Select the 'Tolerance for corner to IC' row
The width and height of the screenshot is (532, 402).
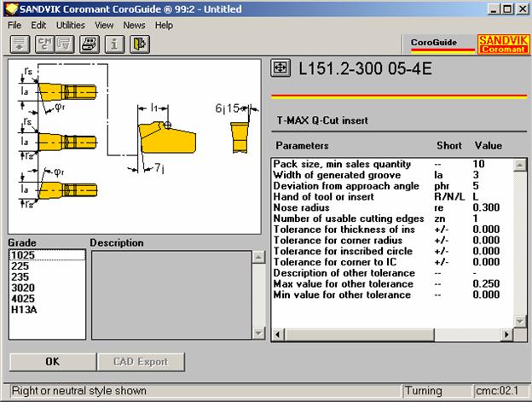coord(392,262)
